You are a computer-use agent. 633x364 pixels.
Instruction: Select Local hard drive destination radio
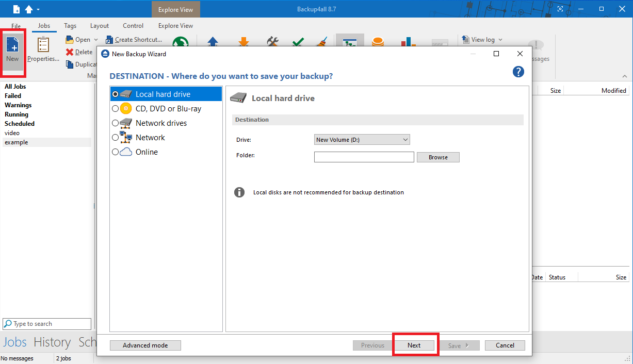tap(115, 94)
